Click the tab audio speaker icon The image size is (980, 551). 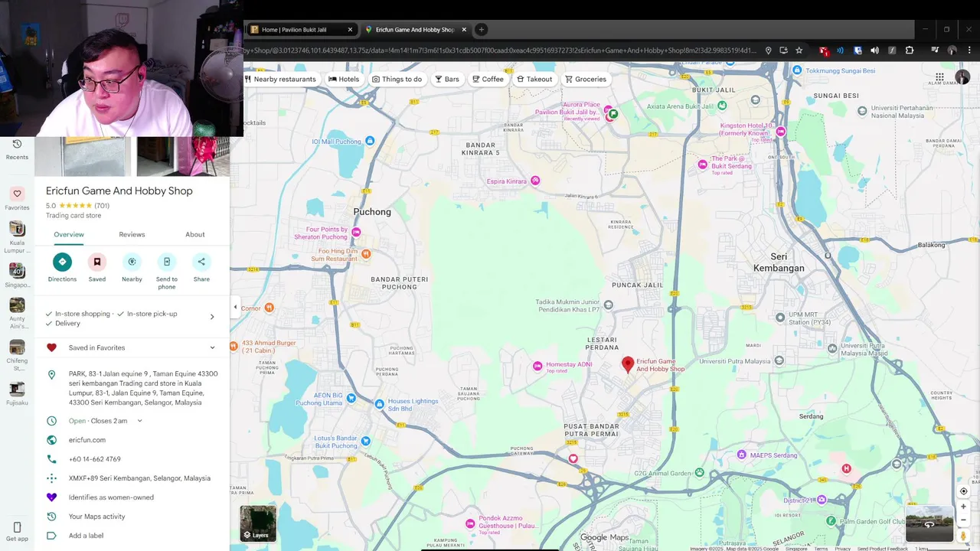tap(874, 51)
